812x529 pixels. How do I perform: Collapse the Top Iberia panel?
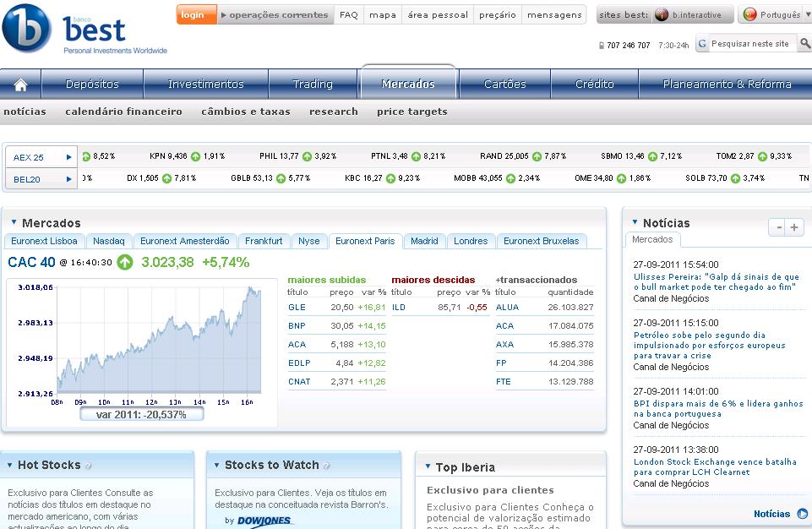pyautogui.click(x=428, y=466)
